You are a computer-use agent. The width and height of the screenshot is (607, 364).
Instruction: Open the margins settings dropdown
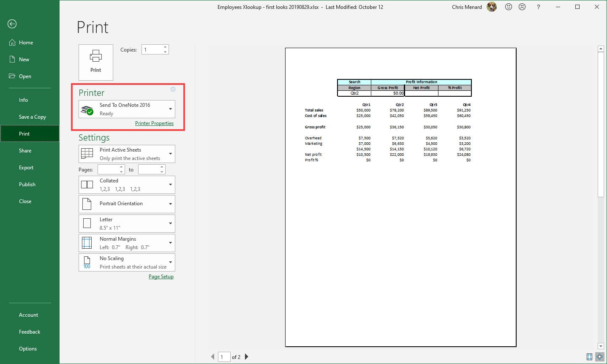170,243
